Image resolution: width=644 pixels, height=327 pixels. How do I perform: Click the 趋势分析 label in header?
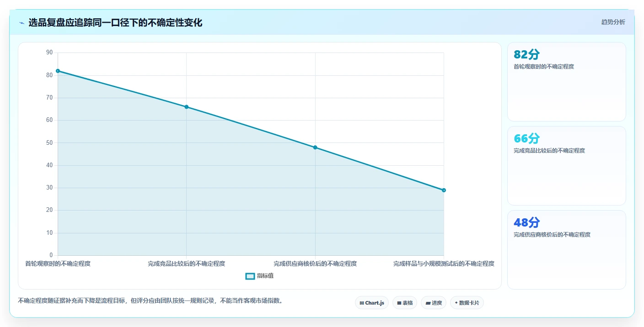pyautogui.click(x=613, y=22)
